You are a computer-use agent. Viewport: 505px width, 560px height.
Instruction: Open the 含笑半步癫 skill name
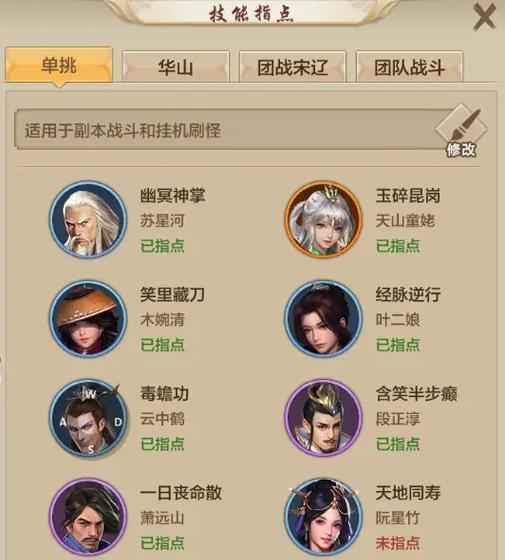(416, 394)
